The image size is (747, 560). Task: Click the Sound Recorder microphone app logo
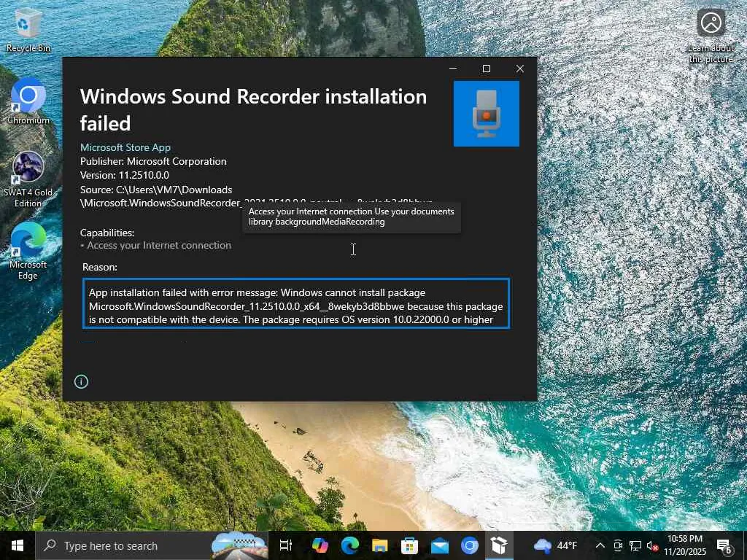(x=487, y=113)
